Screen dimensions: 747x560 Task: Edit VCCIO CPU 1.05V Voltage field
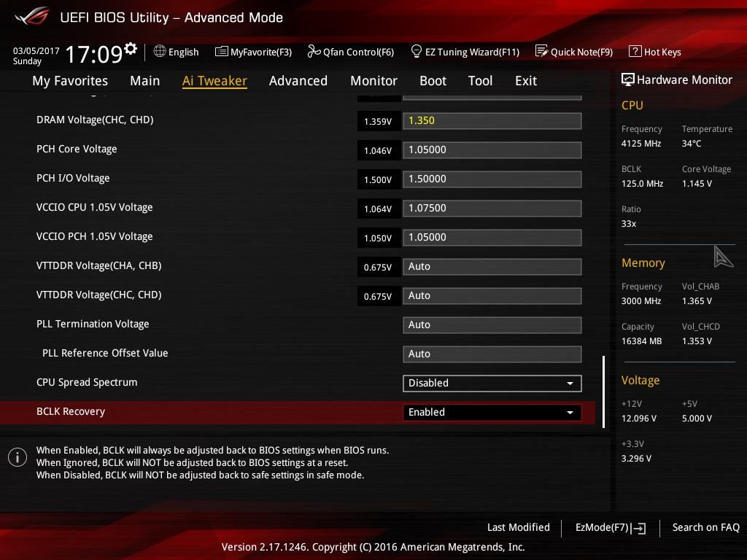pos(492,209)
